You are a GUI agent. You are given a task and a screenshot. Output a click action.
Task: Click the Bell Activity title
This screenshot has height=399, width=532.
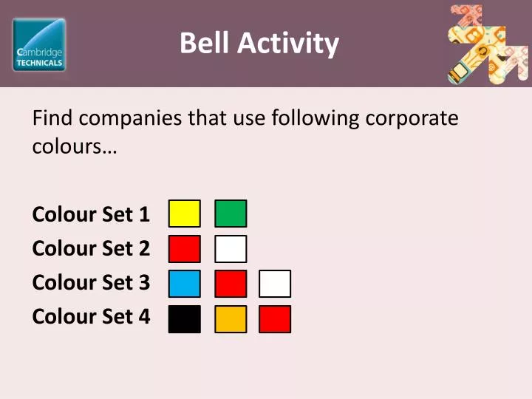coord(259,43)
